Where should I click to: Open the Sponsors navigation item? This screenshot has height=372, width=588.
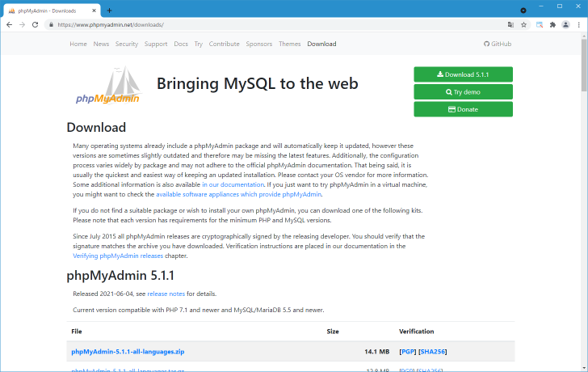coord(259,44)
